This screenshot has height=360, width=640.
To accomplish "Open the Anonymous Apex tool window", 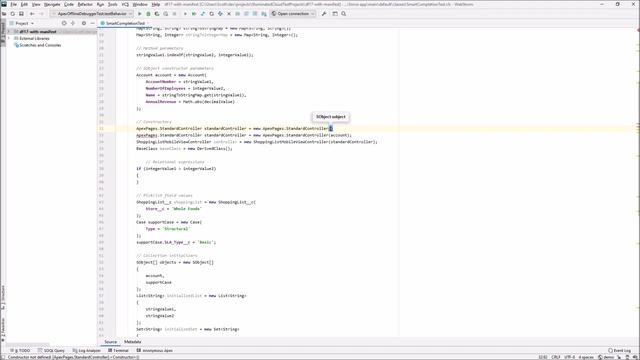I will point(155,351).
